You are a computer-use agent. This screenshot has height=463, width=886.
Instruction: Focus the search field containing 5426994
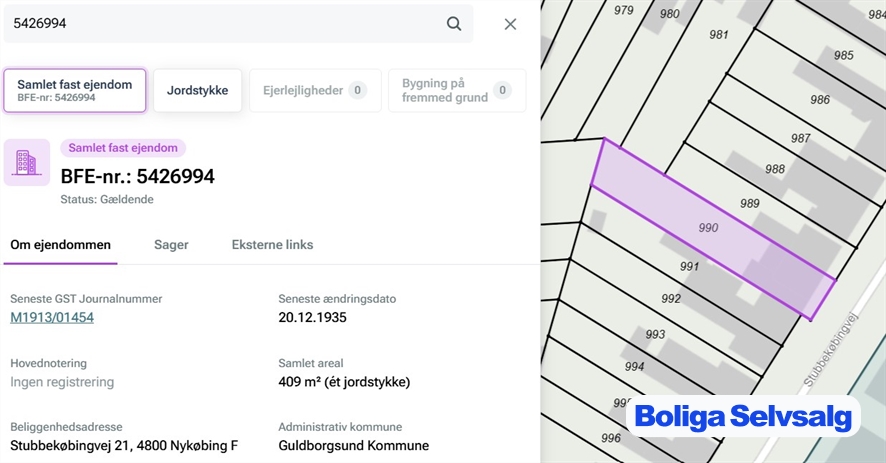click(238, 24)
